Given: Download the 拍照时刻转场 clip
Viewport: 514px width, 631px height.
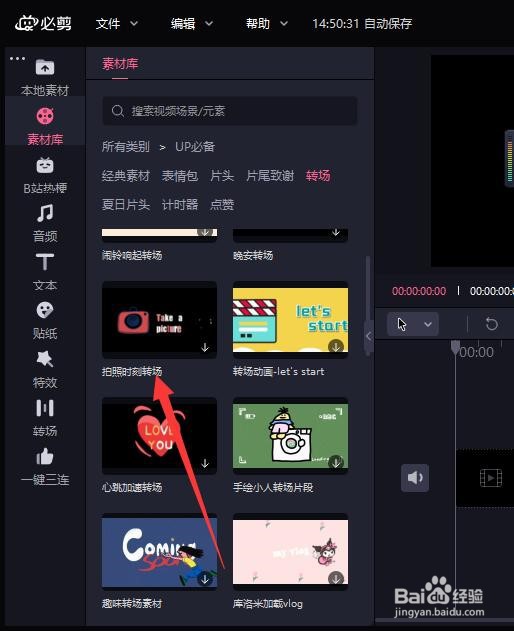Looking at the screenshot, I should coord(205,347).
